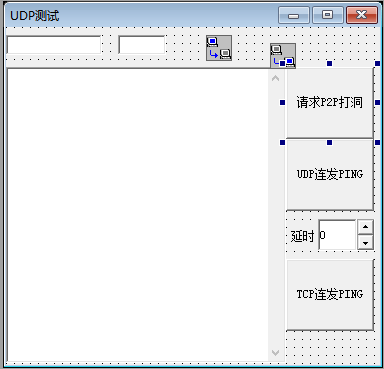Click the TCP连发PING button
384x369 pixels.
(330, 295)
